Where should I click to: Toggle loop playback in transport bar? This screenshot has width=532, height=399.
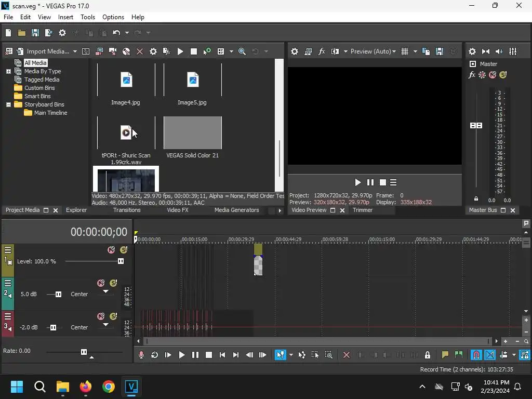(154, 355)
